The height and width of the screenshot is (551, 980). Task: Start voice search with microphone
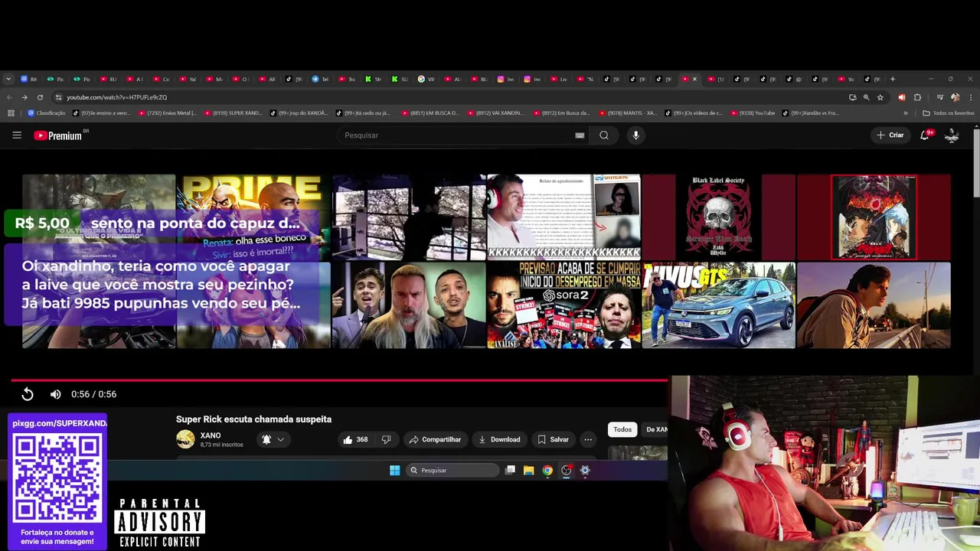635,135
